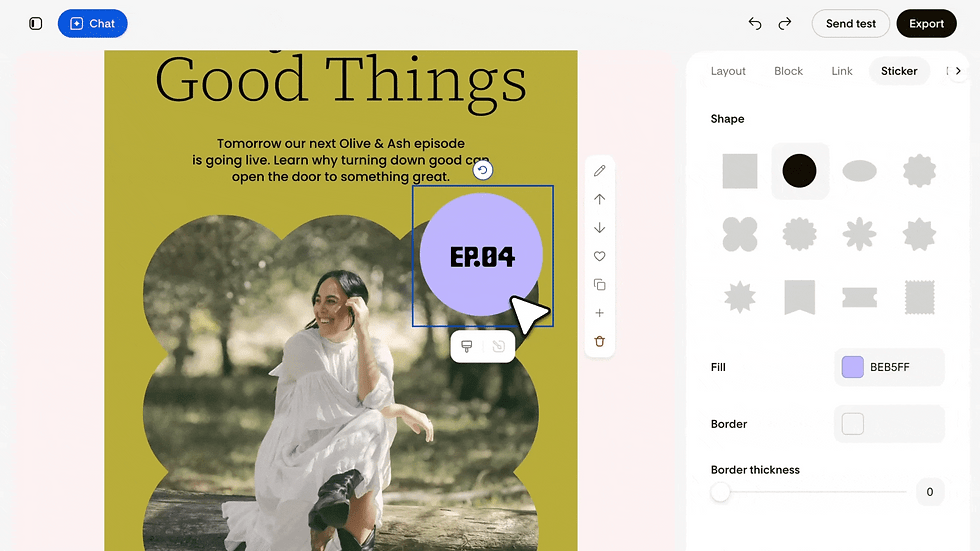Image resolution: width=980 pixels, height=551 pixels.
Task: Select the Sticker tab
Action: [x=899, y=71]
